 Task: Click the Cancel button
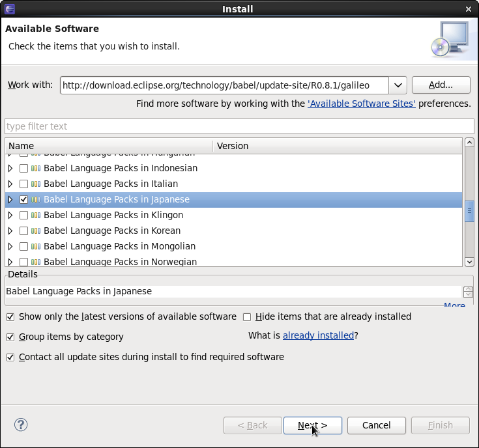(377, 425)
